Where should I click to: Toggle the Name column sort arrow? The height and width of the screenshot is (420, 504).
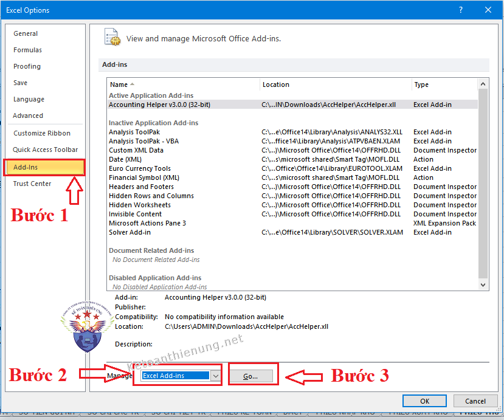(132, 84)
